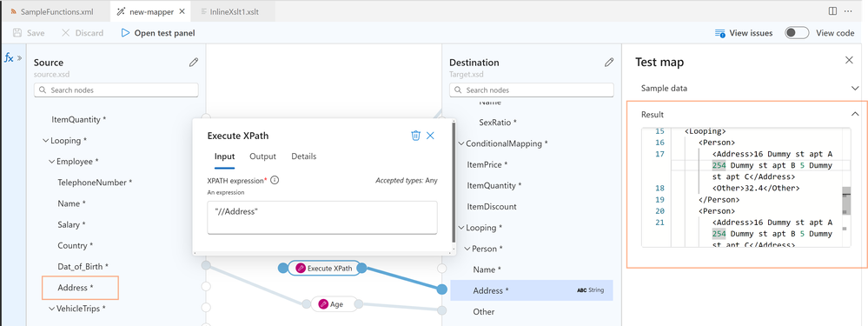Open the editor more actions ellipsis
The width and height of the screenshot is (868, 326).
click(x=848, y=11)
